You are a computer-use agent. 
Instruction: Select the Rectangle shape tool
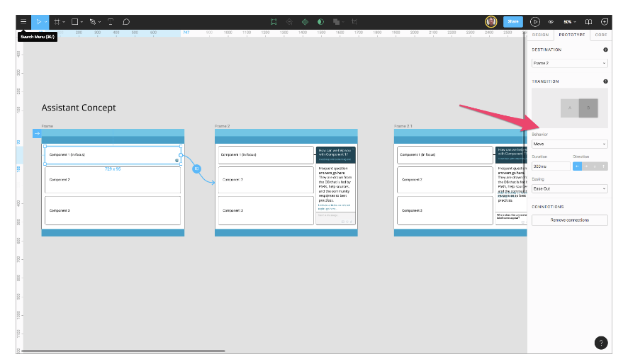(x=74, y=22)
